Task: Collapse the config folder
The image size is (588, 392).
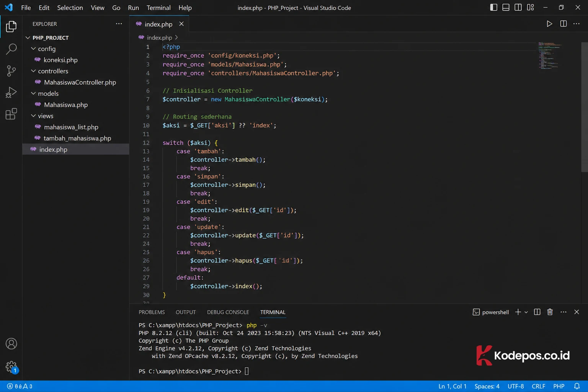Action: pos(33,49)
